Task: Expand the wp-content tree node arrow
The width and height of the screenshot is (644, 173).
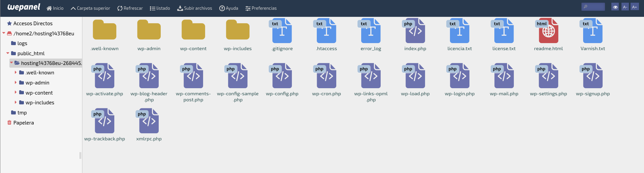Action: [x=15, y=92]
